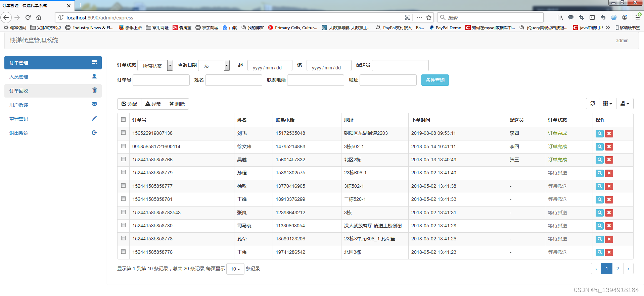Delete order 152441585858781 with red X icon

click(x=609, y=199)
